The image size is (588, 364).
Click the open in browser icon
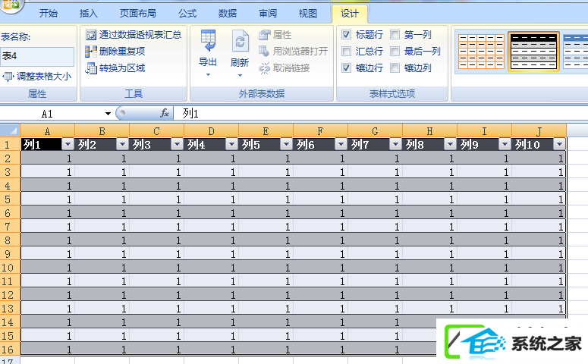tap(264, 52)
